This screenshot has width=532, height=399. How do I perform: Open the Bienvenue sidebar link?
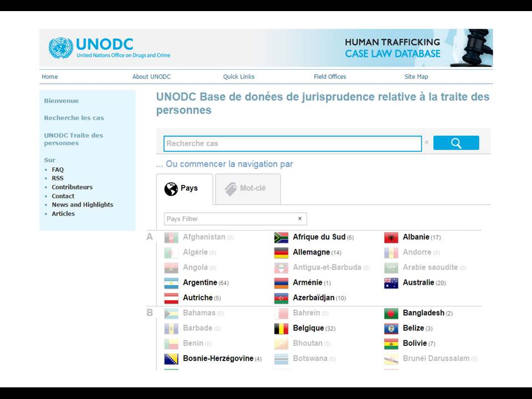62,101
